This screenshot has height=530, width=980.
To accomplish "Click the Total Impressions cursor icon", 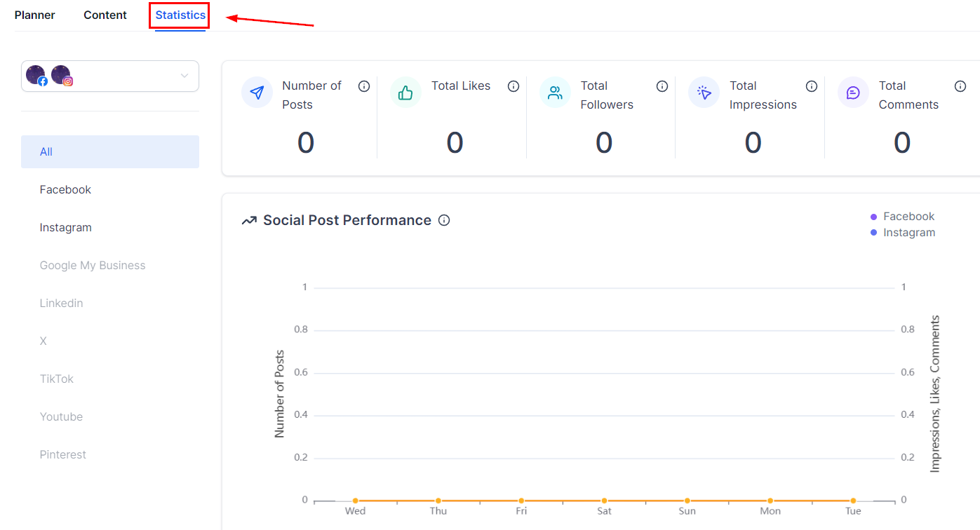I will point(704,93).
